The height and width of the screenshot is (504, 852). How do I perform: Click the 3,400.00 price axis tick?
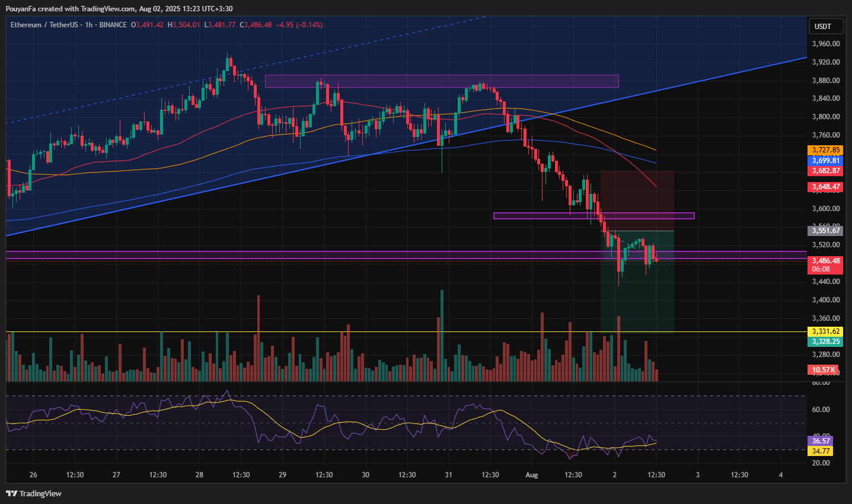[826, 300]
